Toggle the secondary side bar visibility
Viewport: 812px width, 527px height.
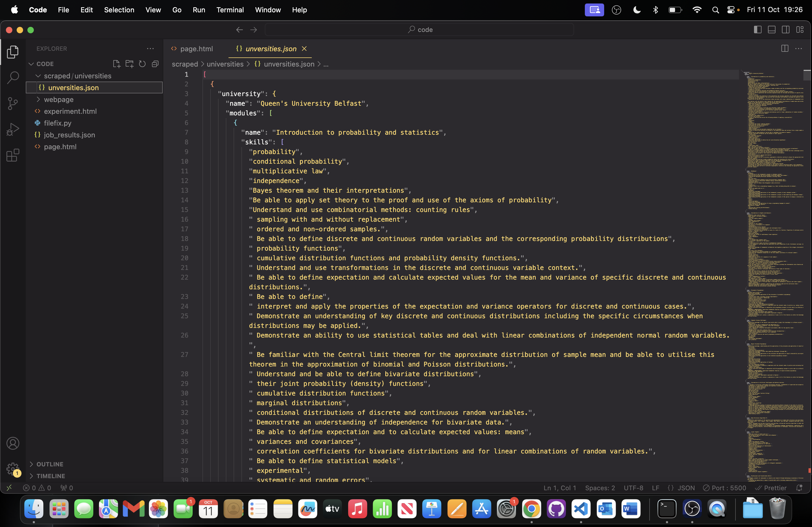(785, 30)
